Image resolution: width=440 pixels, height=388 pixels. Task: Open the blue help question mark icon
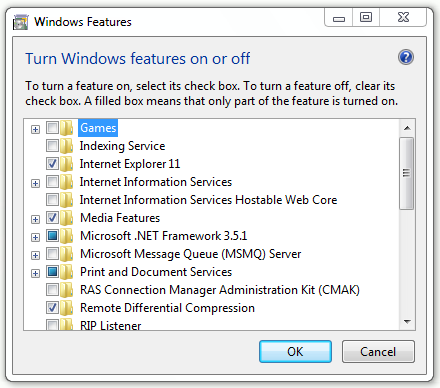tap(406, 57)
